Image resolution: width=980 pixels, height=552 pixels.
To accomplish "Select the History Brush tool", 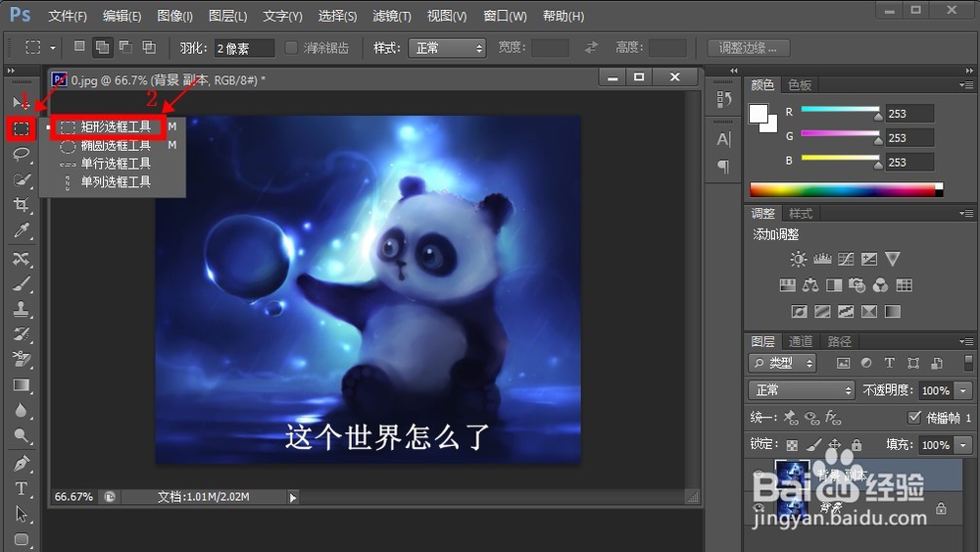I will click(22, 333).
